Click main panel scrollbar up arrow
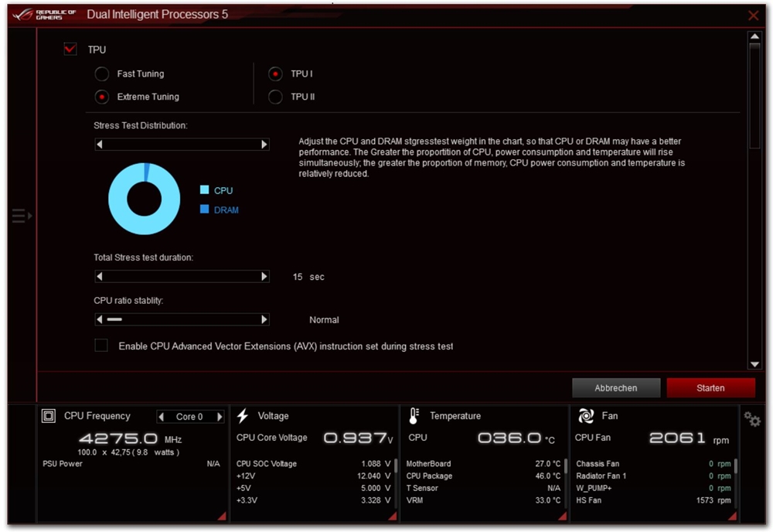 (754, 36)
